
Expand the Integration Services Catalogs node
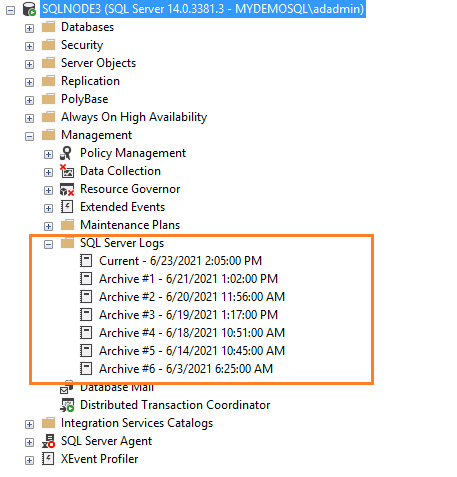click(29, 425)
